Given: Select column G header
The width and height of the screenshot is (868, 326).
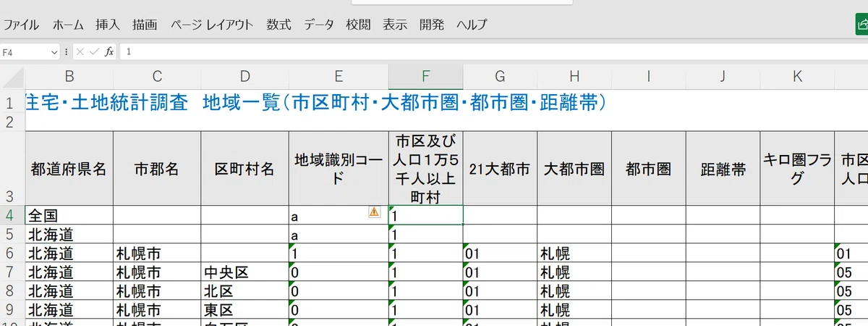Looking at the screenshot, I should pyautogui.click(x=500, y=76).
